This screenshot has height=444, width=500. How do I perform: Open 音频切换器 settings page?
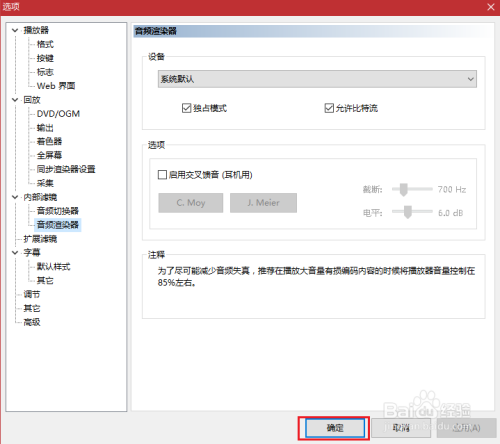(58, 211)
